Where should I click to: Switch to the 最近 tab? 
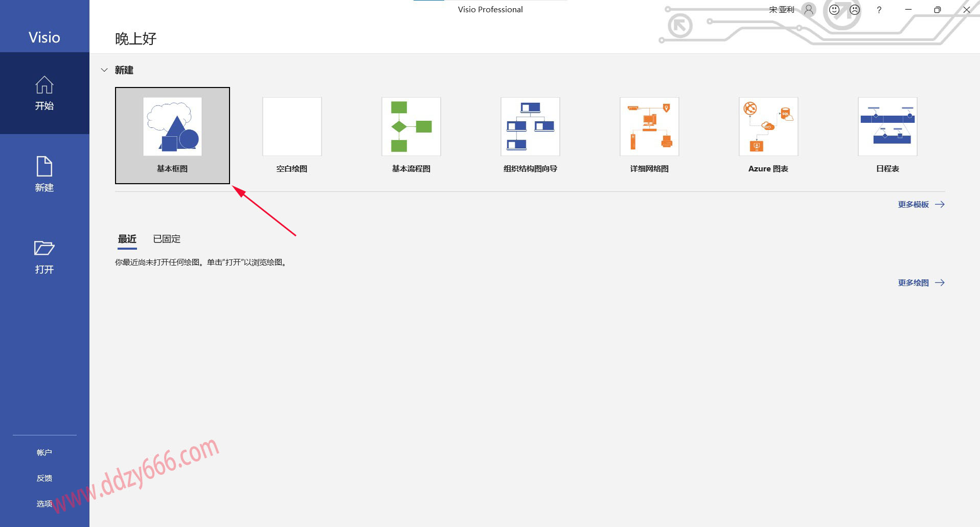point(127,239)
